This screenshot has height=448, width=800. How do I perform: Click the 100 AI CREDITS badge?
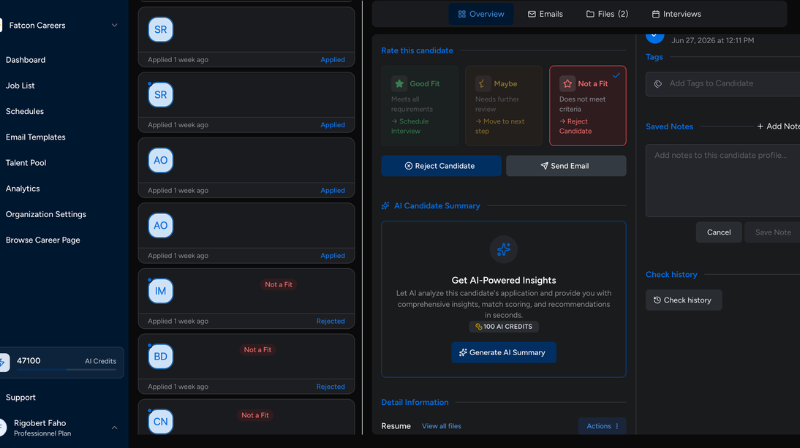click(x=504, y=327)
